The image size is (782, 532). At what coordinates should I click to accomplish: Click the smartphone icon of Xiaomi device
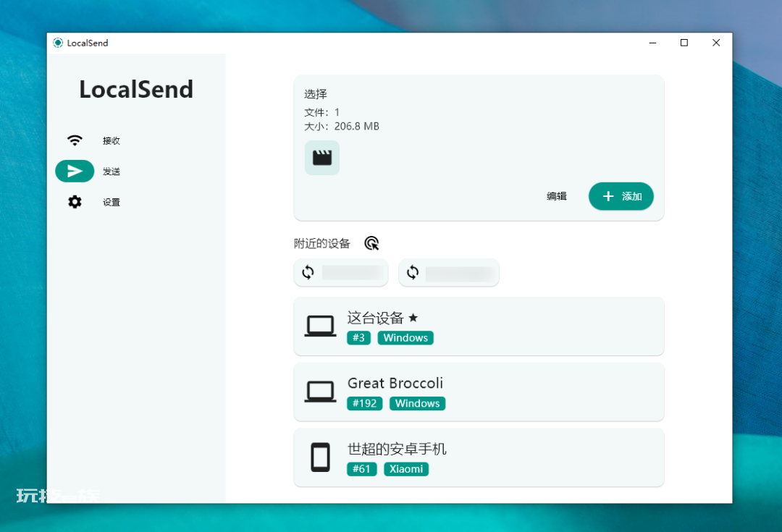point(320,457)
